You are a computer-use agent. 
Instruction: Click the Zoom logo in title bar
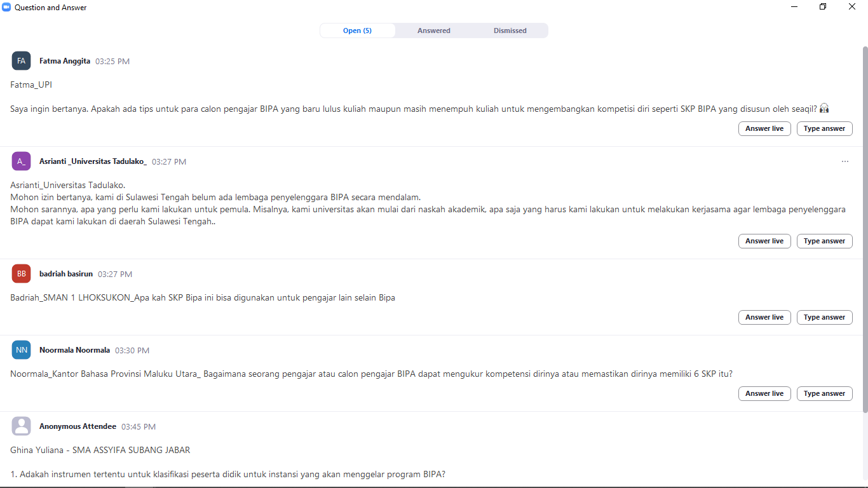[x=7, y=8]
